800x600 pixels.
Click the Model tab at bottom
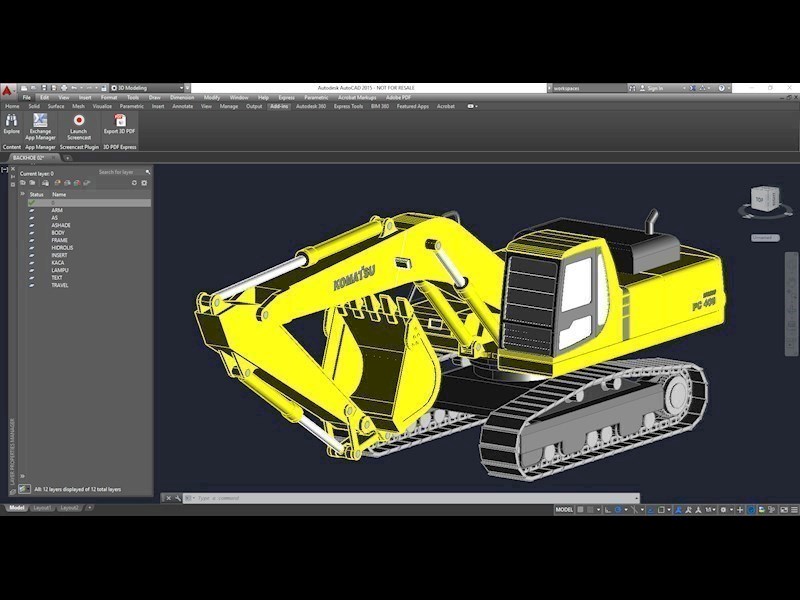(x=16, y=508)
